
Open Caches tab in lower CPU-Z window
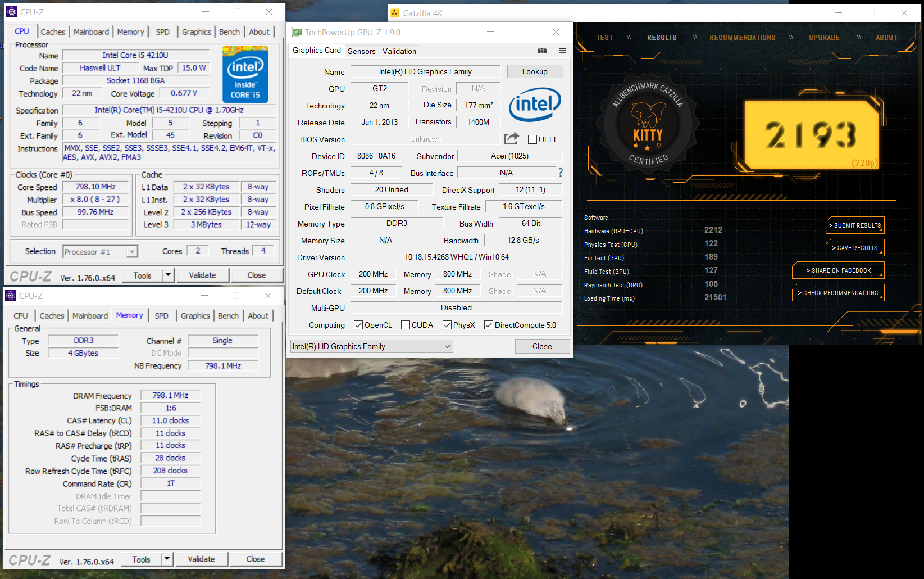coord(52,316)
